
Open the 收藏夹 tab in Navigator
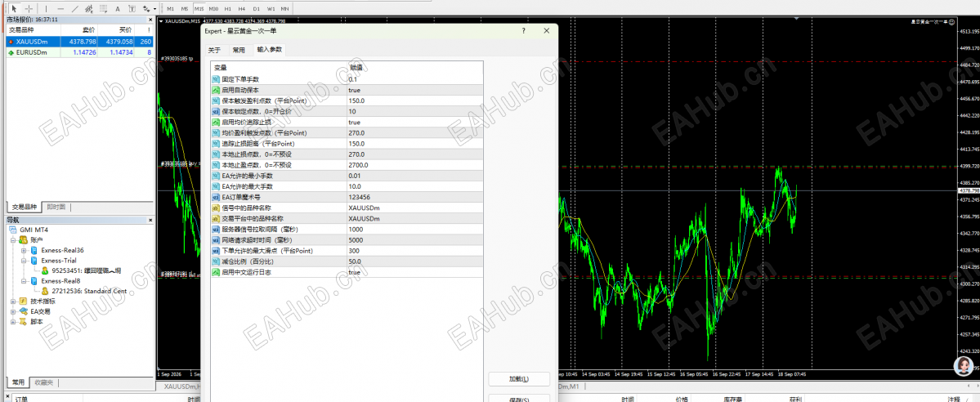(44, 382)
